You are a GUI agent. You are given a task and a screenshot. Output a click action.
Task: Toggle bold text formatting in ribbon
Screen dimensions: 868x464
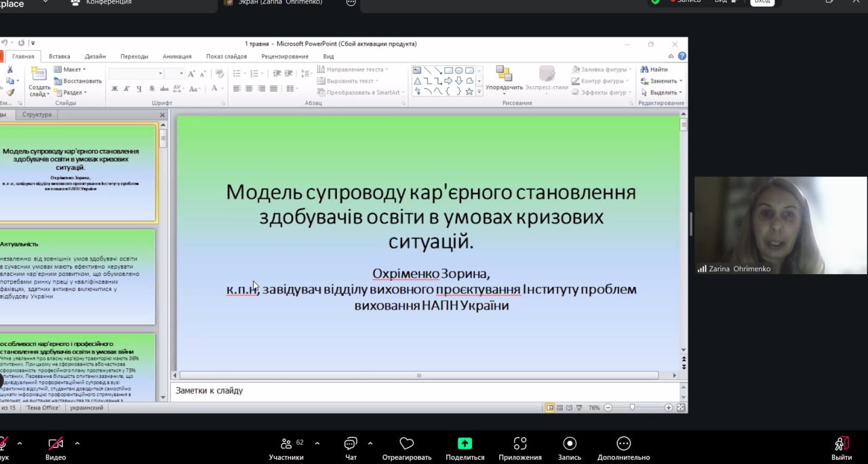pyautogui.click(x=115, y=89)
